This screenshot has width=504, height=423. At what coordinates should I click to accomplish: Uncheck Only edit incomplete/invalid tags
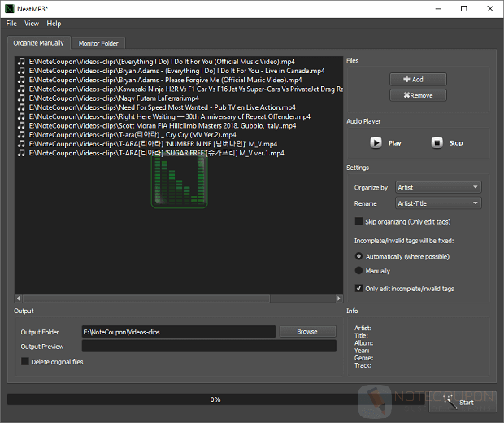point(358,288)
